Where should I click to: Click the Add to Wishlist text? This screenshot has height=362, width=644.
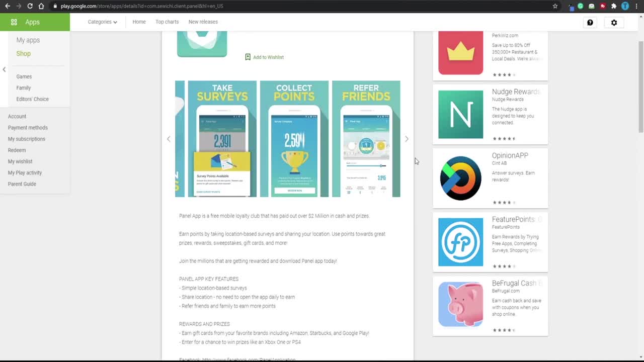(268, 57)
